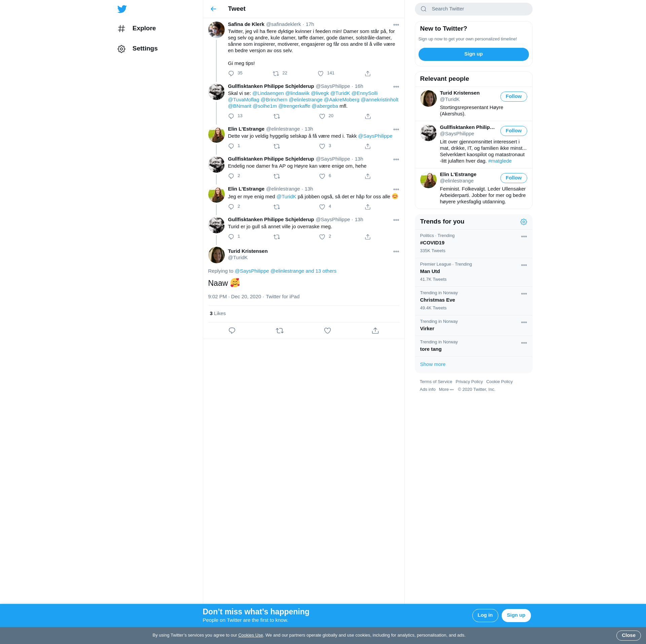
Task: Share the 'Endelig noe damer fra AP' tweet
Action: coord(368,176)
